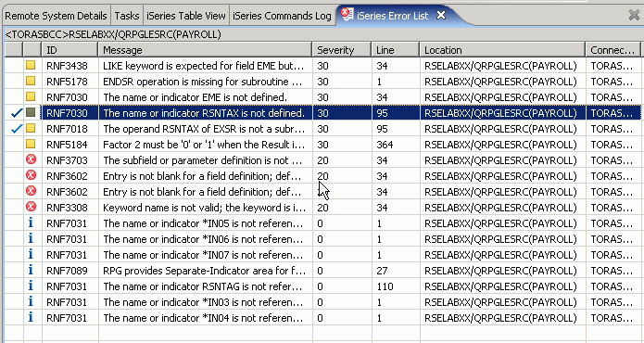This screenshot has height=343, width=644.
Task: Select *IN03 is not referenced message
Action: click(203, 302)
